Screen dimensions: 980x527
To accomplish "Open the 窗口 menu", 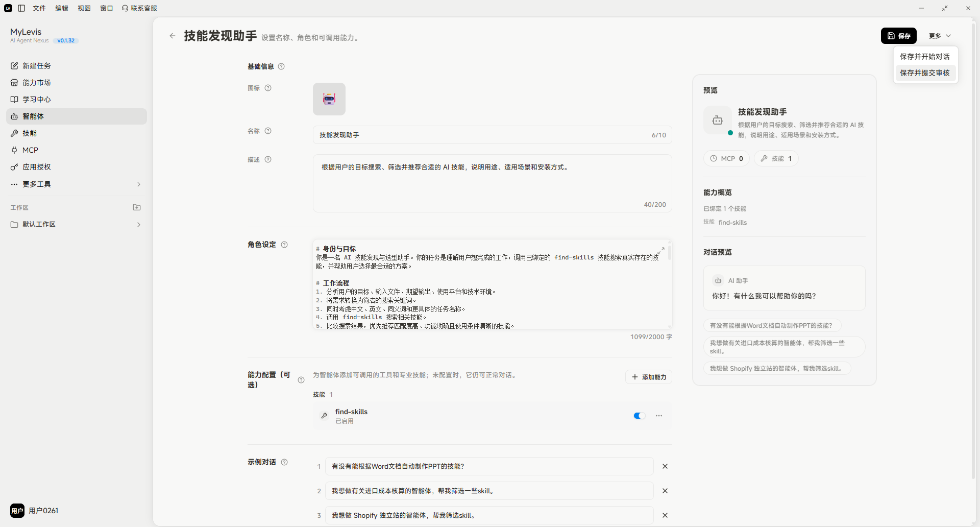I will click(x=107, y=8).
